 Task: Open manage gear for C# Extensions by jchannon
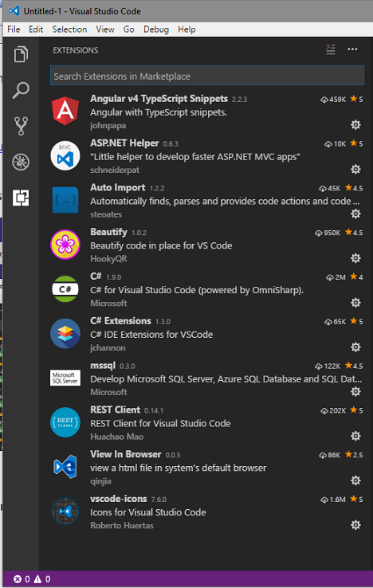point(355,347)
